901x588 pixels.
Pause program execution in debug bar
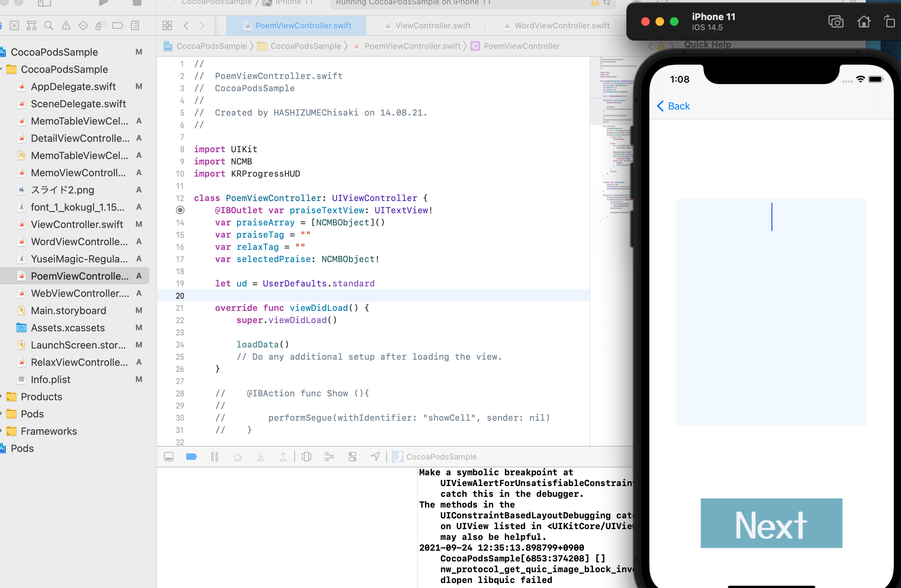(x=215, y=457)
